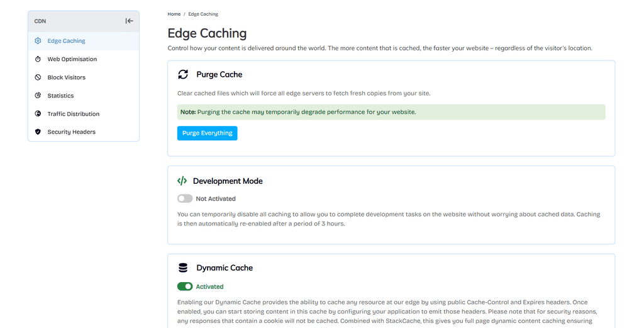Enable the Development Mode toggle
Screen dimensions: 644x328
pos(185,198)
